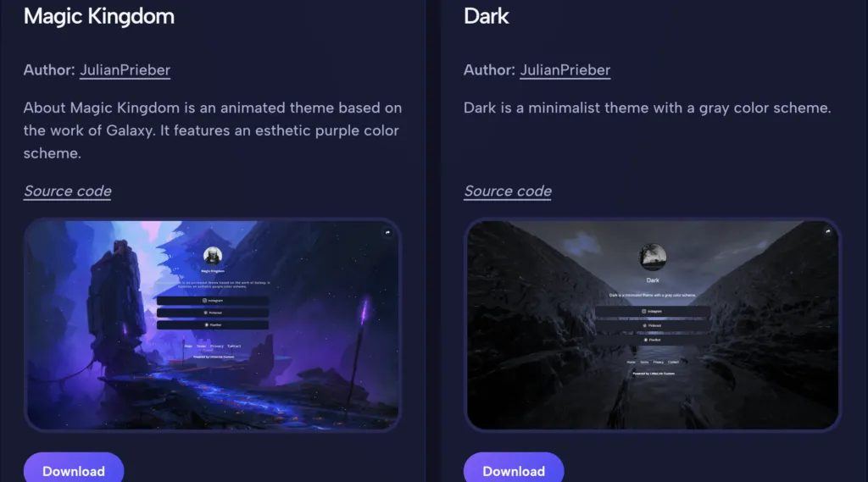Click the round avatar in Magic Kingdom preview

213,256
